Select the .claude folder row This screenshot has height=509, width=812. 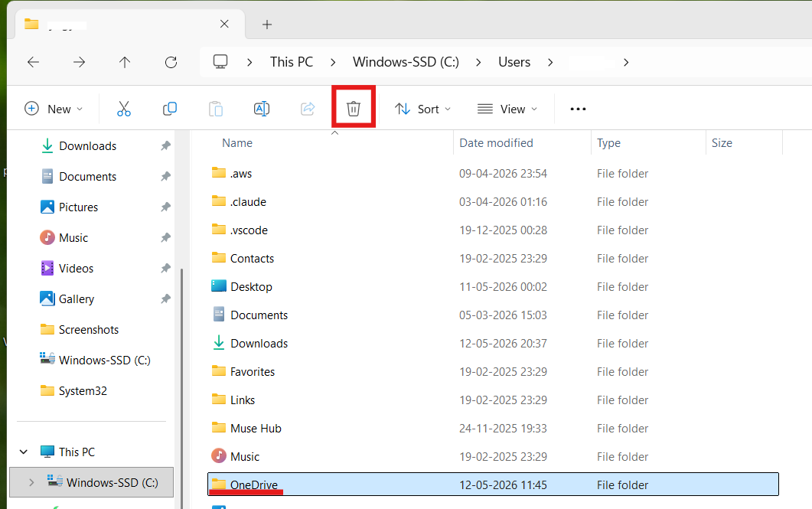pyautogui.click(x=493, y=202)
